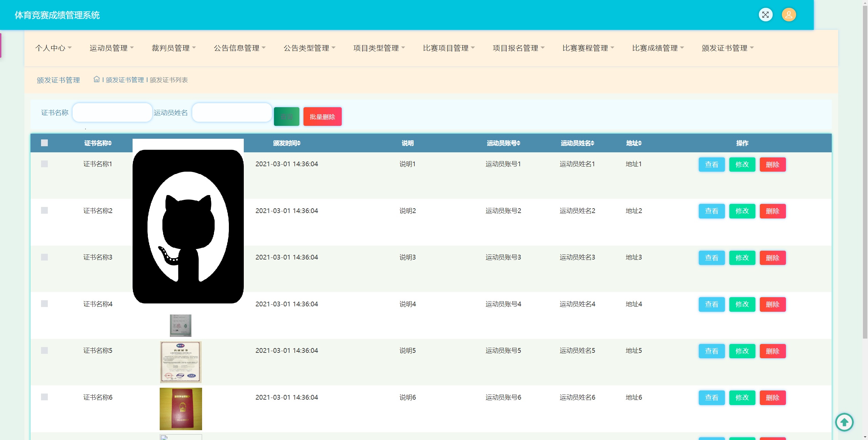The height and width of the screenshot is (440, 868).
Task: Open the 比赛成绩管理 menu
Action: (658, 48)
